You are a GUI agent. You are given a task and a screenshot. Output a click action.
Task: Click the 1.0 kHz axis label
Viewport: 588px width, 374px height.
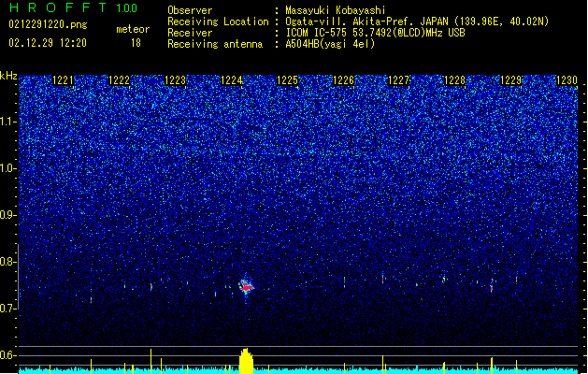(x=7, y=168)
